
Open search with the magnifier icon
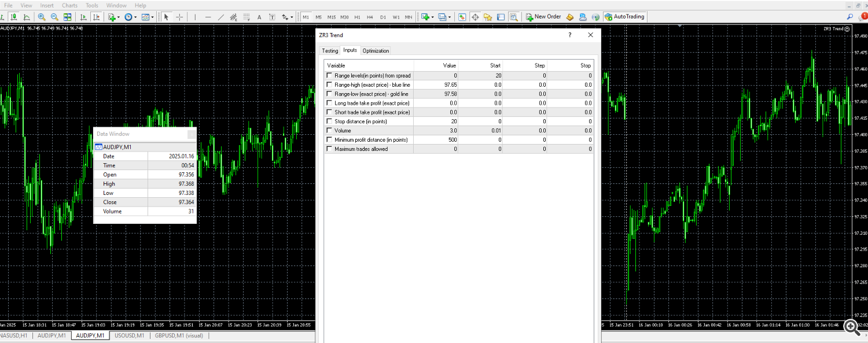point(850,17)
